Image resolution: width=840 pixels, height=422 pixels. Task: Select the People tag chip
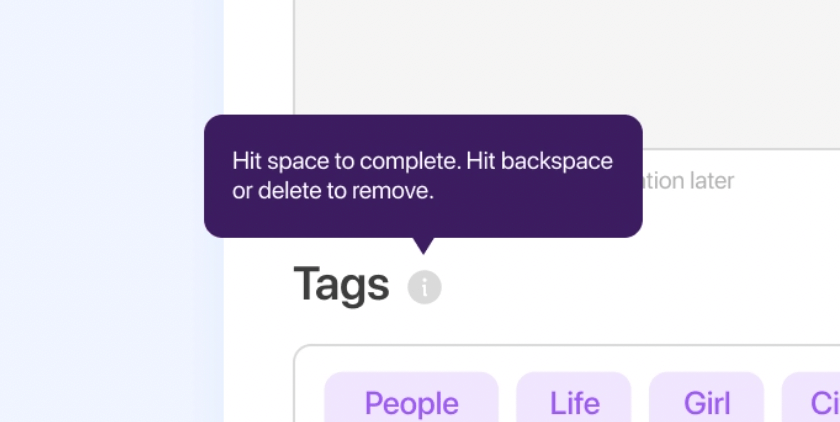(411, 397)
